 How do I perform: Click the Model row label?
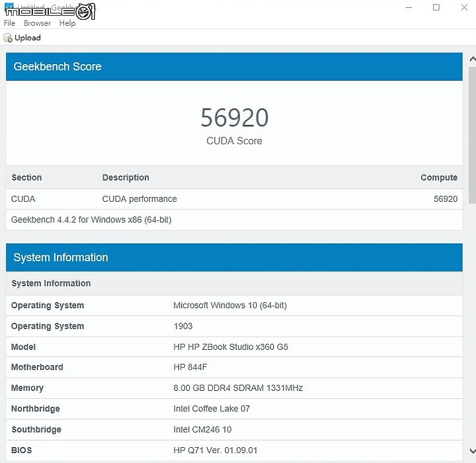tap(23, 347)
